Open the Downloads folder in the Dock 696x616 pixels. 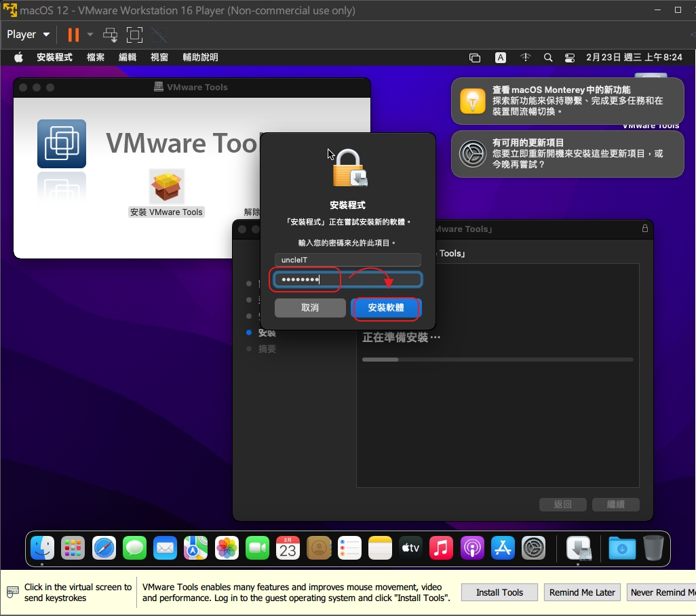[622, 548]
